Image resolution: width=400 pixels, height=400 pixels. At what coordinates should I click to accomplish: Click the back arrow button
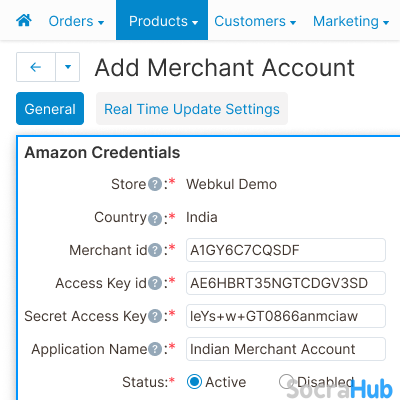click(x=36, y=67)
